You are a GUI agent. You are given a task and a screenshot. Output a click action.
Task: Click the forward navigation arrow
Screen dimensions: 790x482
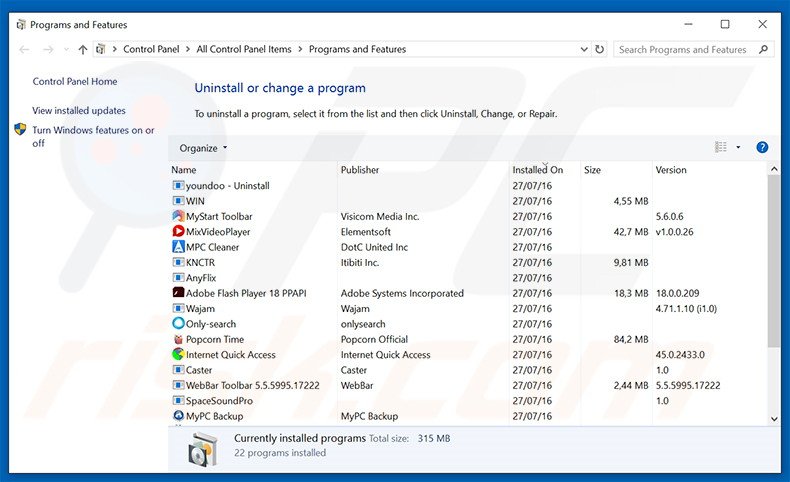coord(48,49)
